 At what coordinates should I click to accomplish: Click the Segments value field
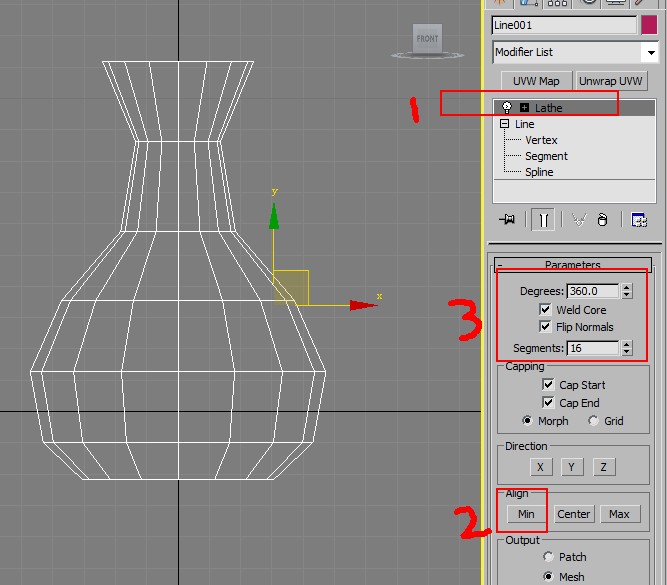593,348
